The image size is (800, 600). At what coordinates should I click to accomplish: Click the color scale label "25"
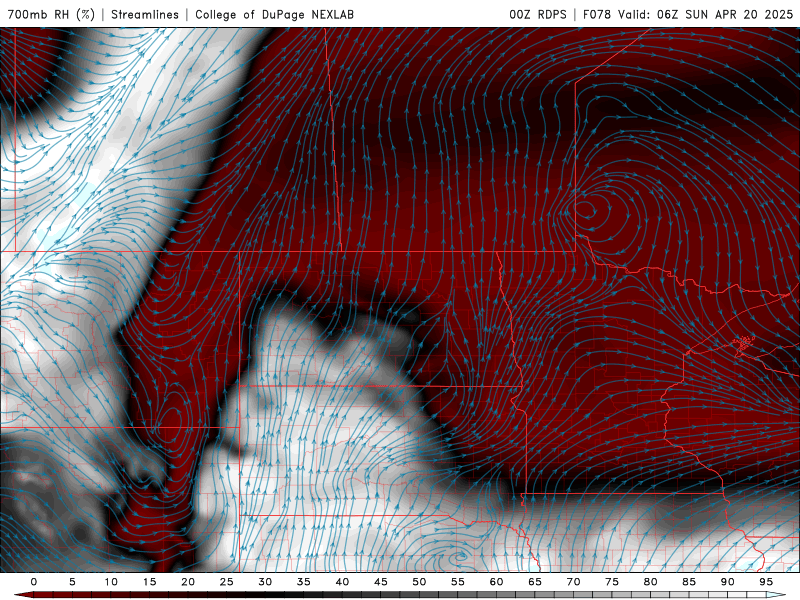coord(227,582)
